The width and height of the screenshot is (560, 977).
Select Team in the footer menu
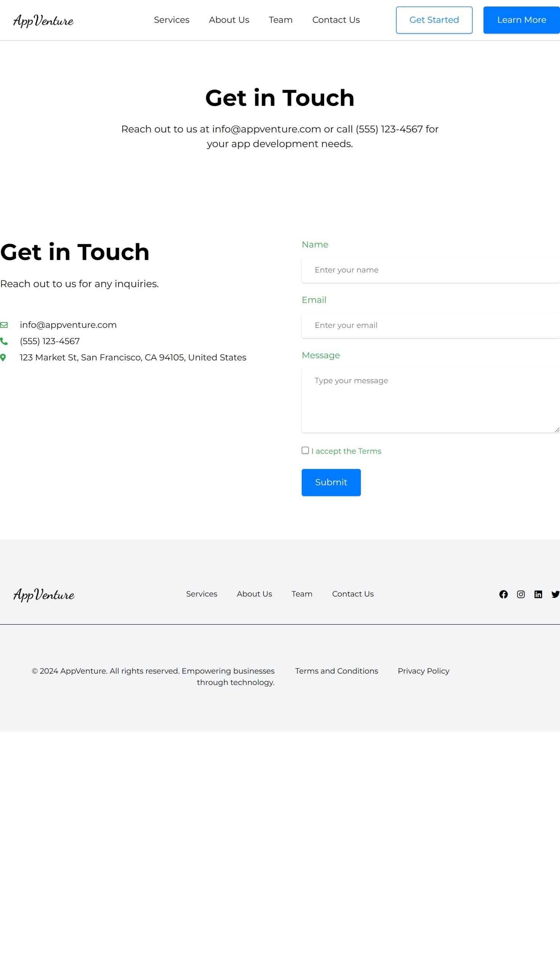302,594
